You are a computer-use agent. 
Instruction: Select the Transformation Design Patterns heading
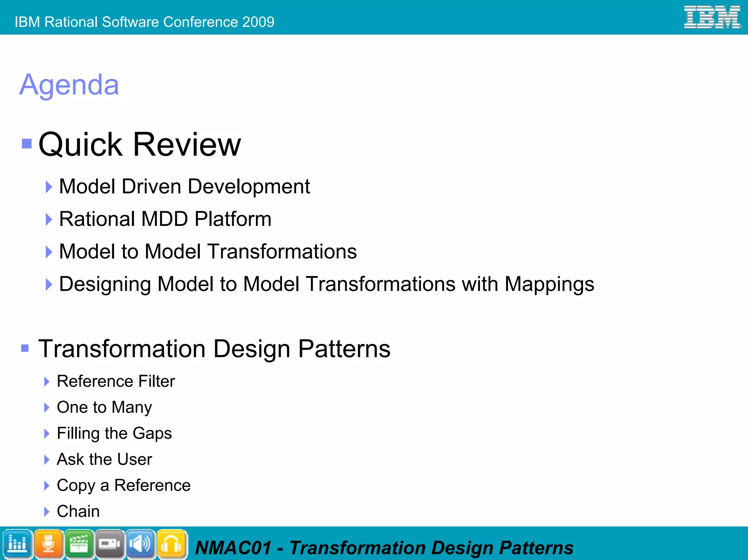click(x=214, y=349)
